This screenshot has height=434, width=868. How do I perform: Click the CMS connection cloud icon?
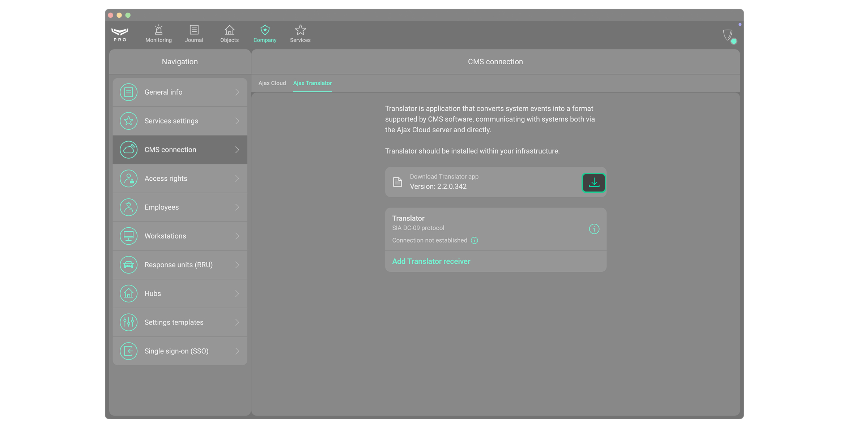(x=128, y=150)
